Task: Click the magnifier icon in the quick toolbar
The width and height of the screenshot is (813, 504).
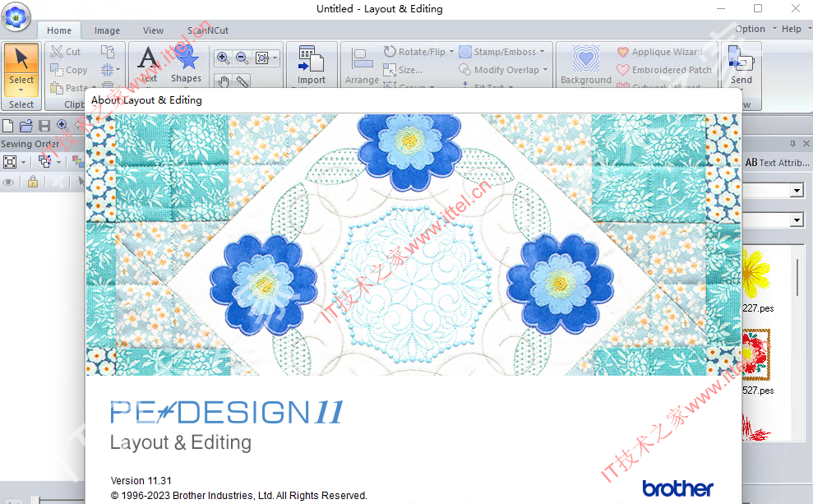Action: [62, 126]
